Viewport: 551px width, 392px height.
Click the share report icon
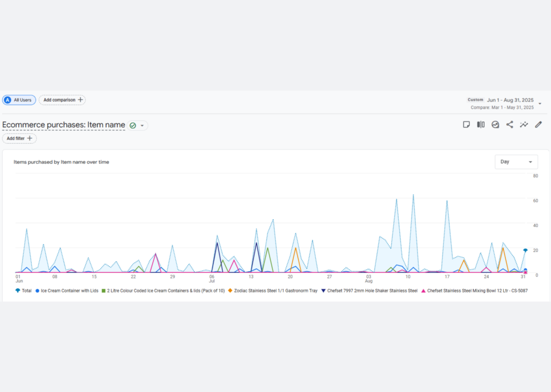510,125
